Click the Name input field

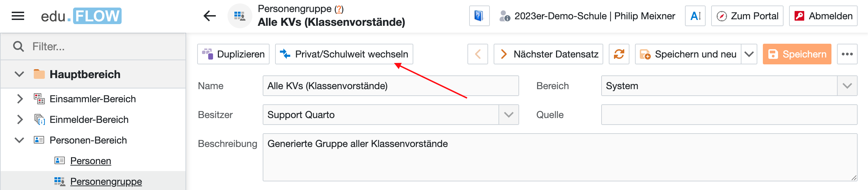click(x=390, y=86)
